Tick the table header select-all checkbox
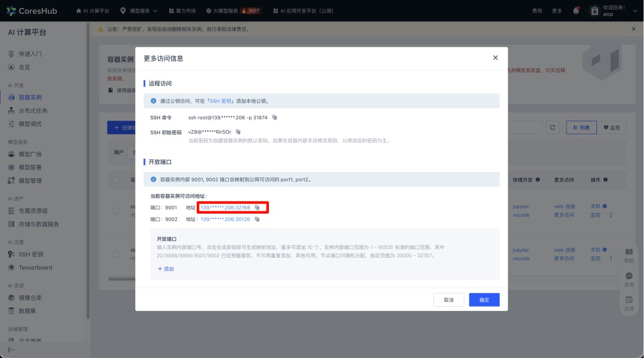644x358 pixels. click(x=117, y=180)
